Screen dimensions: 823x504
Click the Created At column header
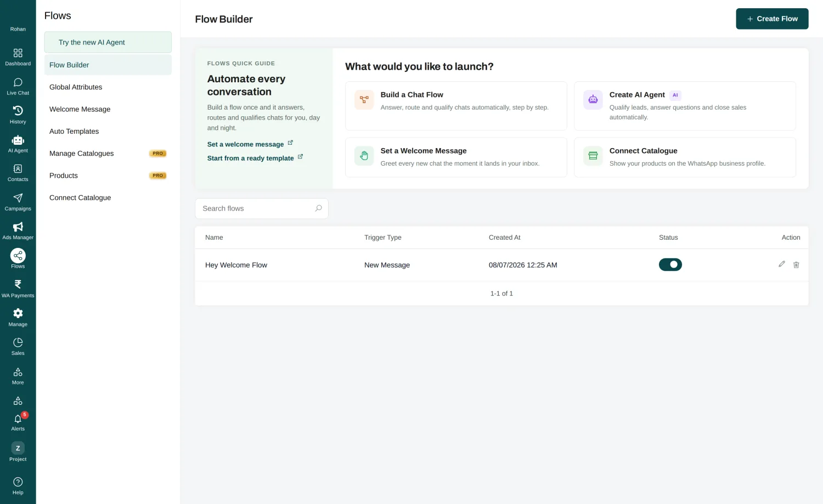pos(504,237)
